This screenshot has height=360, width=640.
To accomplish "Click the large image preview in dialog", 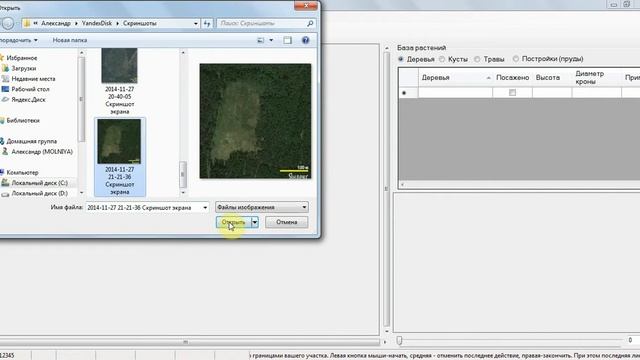I will pos(255,121).
